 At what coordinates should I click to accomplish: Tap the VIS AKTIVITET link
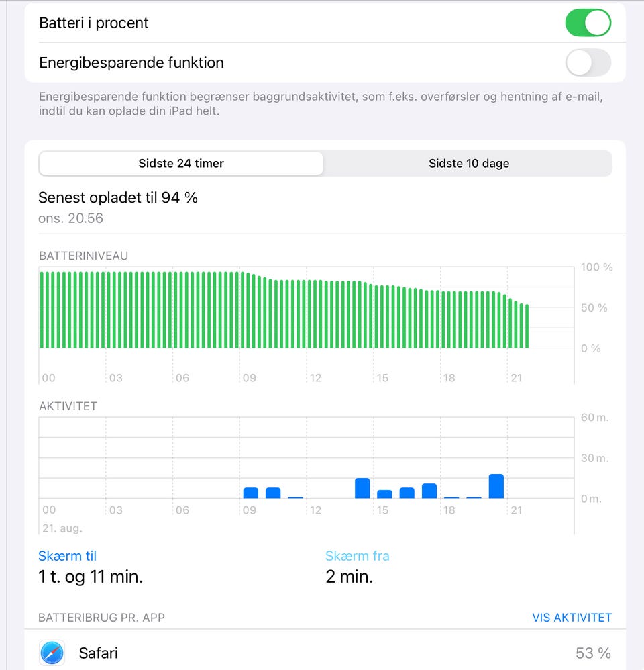point(572,618)
